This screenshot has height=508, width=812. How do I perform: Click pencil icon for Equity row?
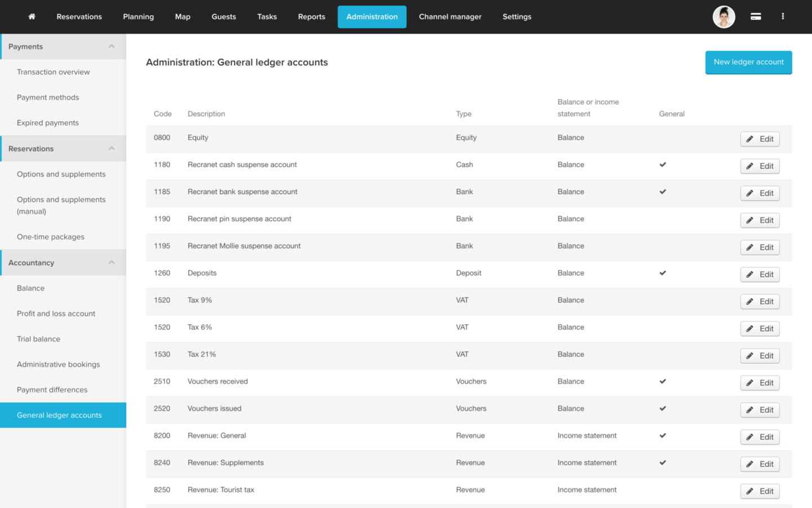coord(750,139)
